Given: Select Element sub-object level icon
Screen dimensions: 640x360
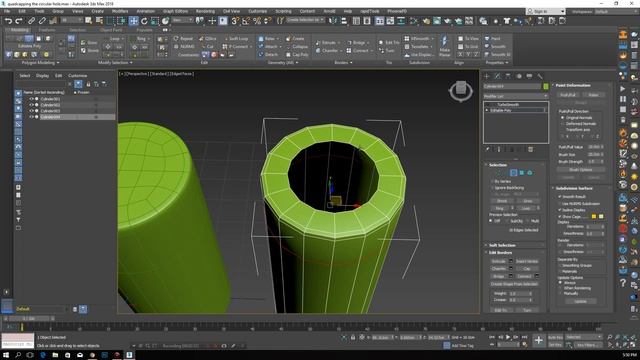Looking at the screenshot, I should pos(530,173).
